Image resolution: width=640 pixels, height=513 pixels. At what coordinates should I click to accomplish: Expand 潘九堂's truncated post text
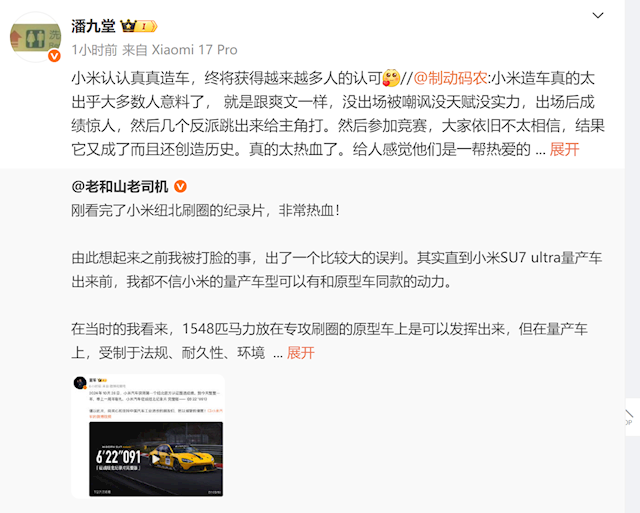point(564,149)
